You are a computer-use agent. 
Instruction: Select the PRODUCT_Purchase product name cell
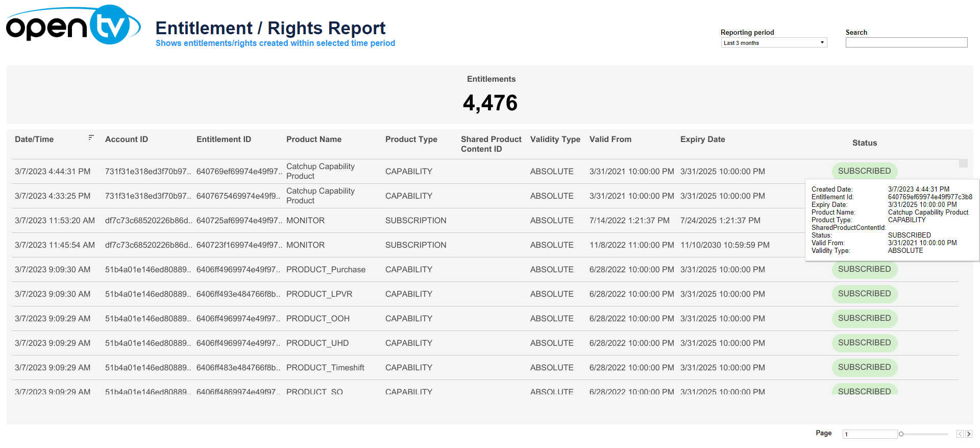tap(326, 270)
